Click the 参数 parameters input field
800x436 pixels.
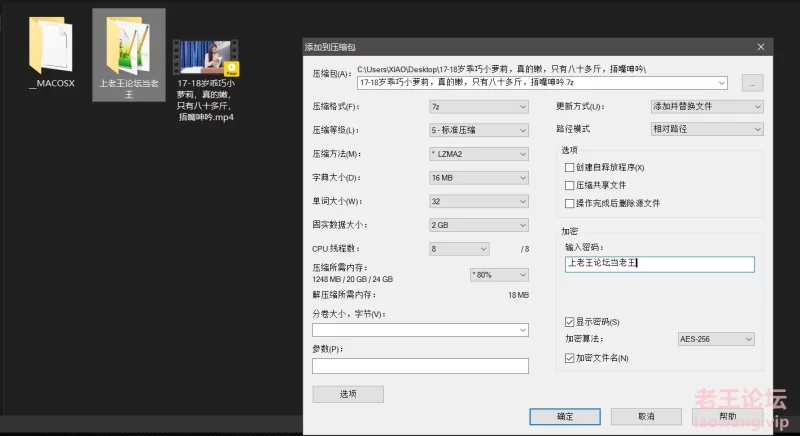[420, 366]
